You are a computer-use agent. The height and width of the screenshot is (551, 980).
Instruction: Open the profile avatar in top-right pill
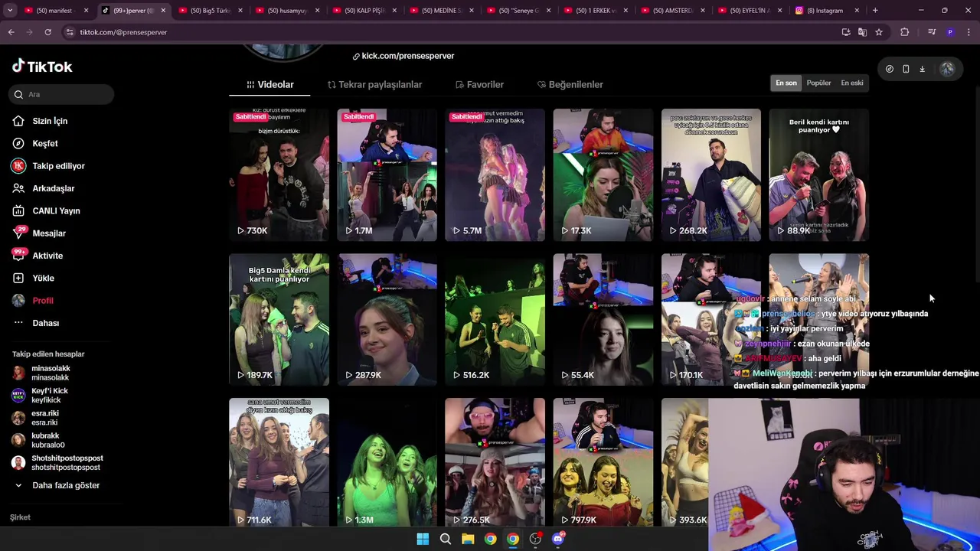coord(947,69)
